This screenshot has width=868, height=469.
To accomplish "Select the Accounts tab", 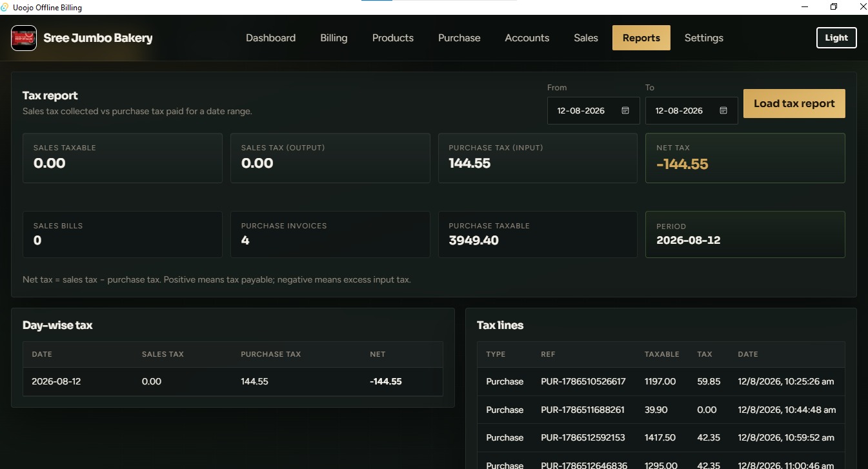I will (527, 38).
